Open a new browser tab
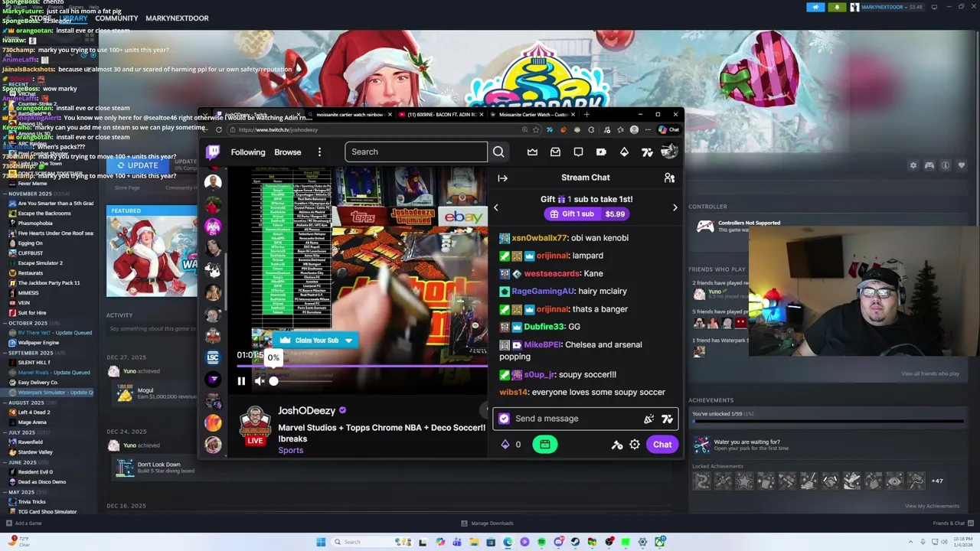The height and width of the screenshot is (551, 980). coord(586,115)
